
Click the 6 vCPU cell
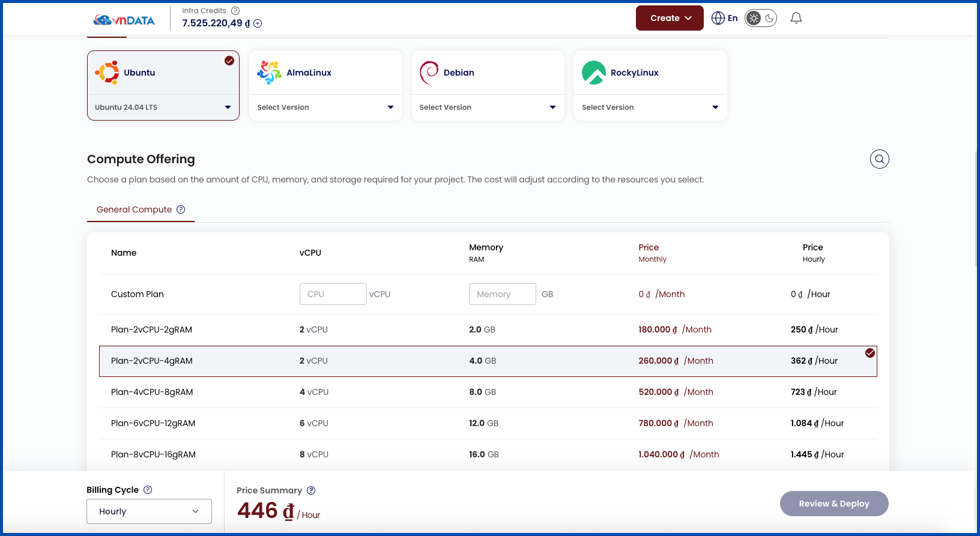[x=314, y=423]
